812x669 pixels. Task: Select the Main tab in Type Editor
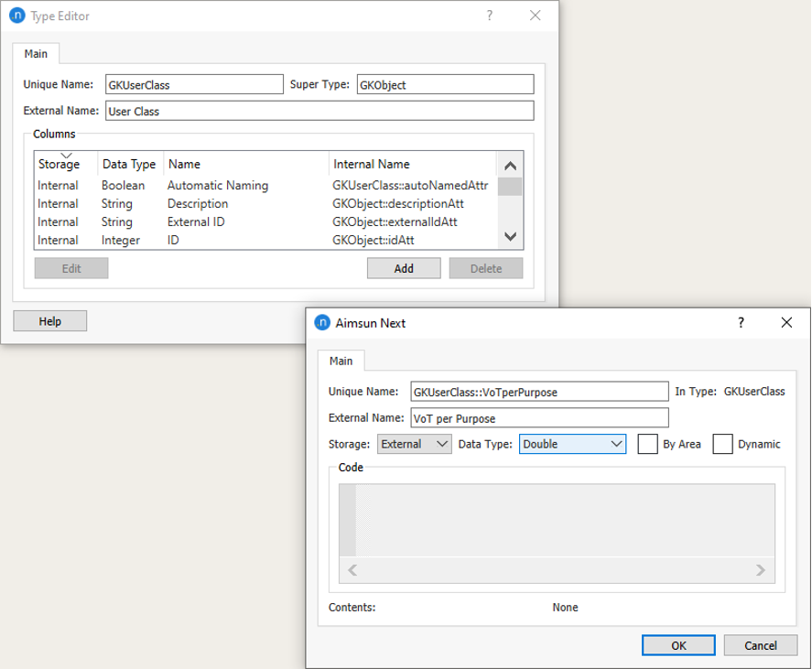click(x=36, y=54)
